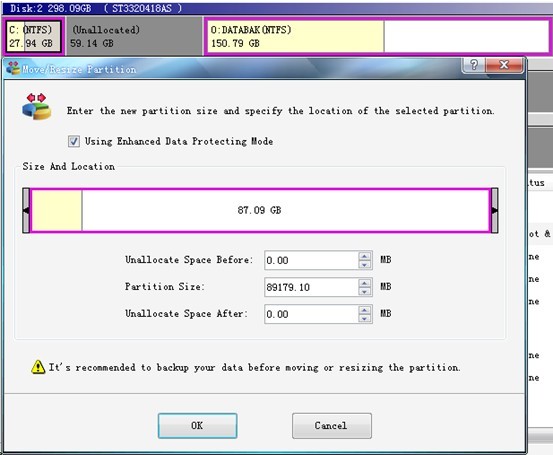This screenshot has width=553, height=455.
Task: Click the Move/Resize Partition title bar icon
Action: coord(13,68)
